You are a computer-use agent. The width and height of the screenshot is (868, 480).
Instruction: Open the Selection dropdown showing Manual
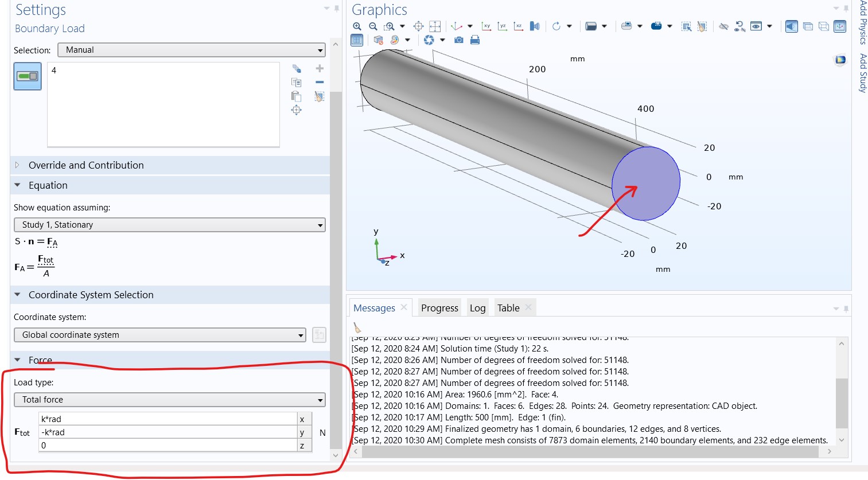tap(192, 50)
